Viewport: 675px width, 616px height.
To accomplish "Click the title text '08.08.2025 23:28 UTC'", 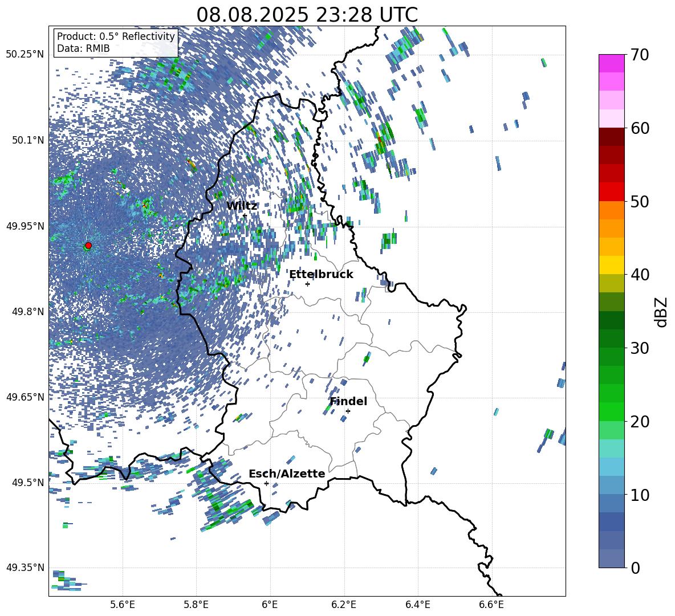I will (x=307, y=15).
